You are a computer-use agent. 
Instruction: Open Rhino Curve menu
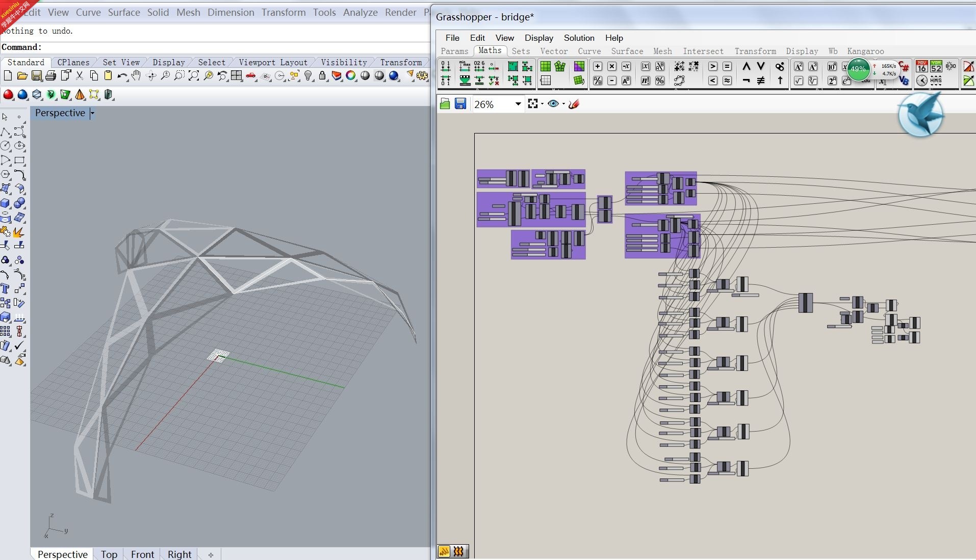[88, 12]
